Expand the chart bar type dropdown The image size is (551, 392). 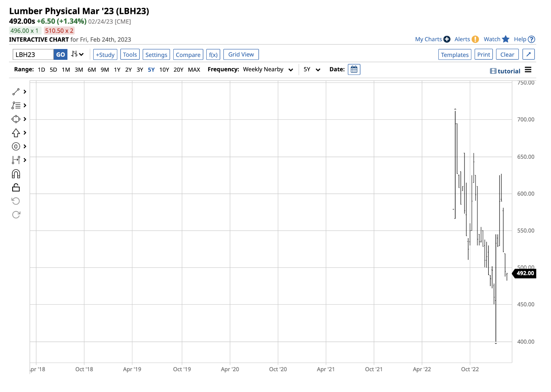pos(77,54)
